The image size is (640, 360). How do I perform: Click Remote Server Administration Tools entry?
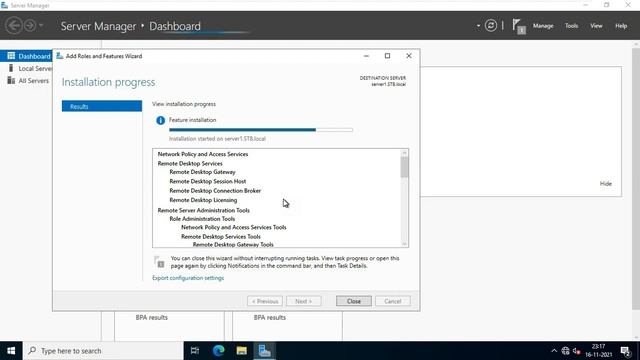tap(203, 210)
